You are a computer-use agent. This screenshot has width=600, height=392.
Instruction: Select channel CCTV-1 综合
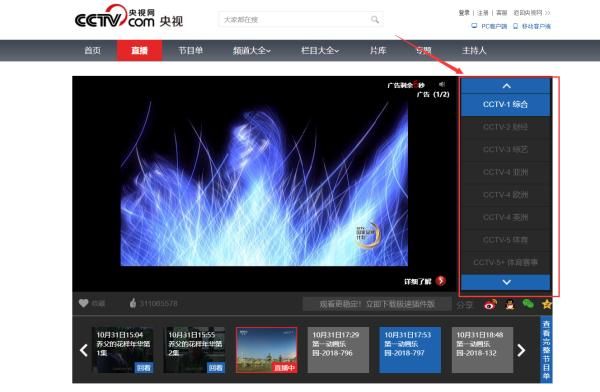506,105
